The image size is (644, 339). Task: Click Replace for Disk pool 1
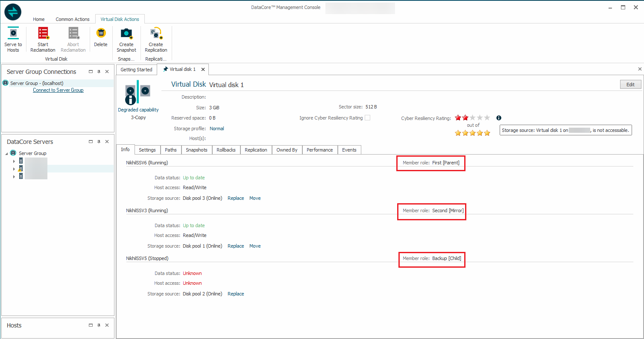(x=236, y=246)
